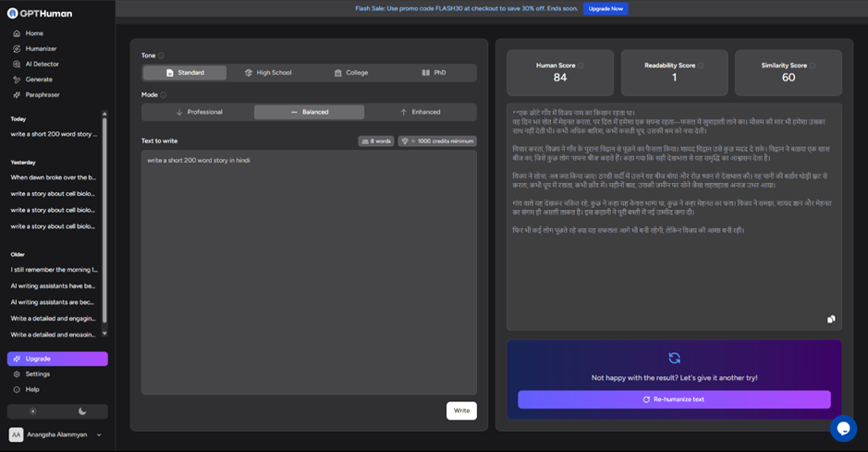Click the Re-humanize text button
This screenshot has width=868, height=452.
[x=674, y=399]
